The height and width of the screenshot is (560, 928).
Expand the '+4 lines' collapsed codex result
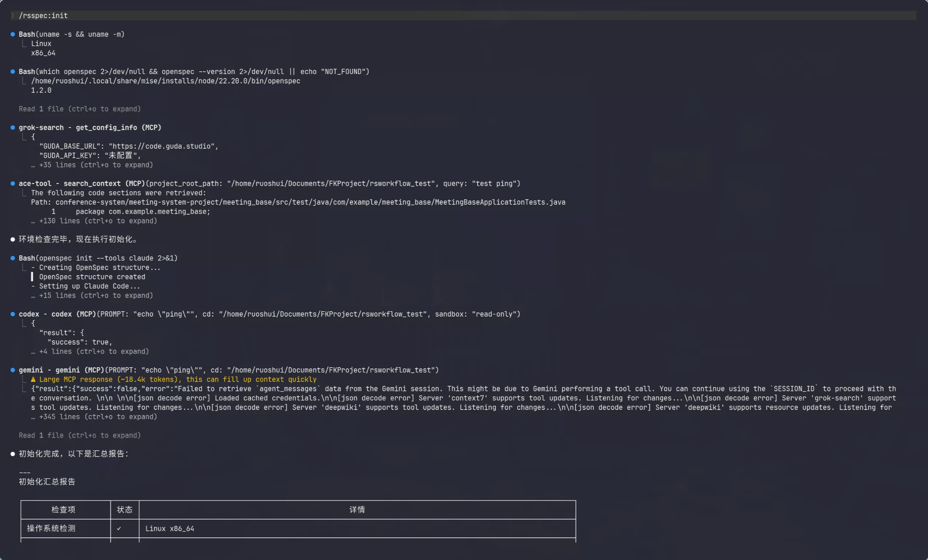pyautogui.click(x=94, y=351)
